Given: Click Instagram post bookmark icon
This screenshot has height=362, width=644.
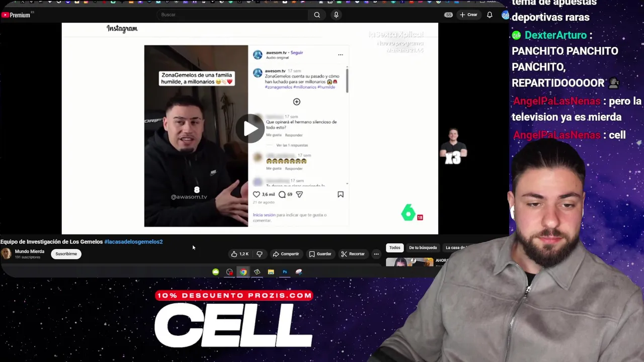Looking at the screenshot, I should 341,194.
